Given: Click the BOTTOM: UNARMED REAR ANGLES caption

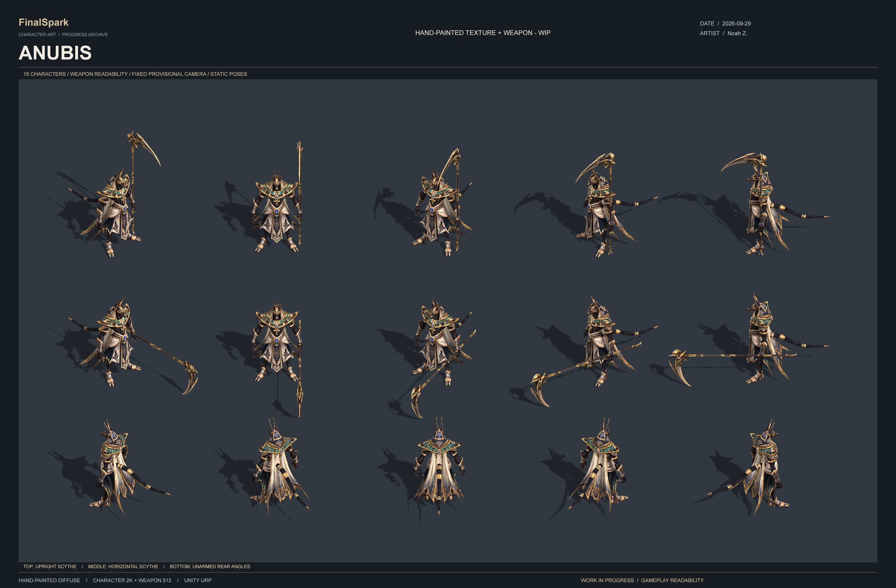Looking at the screenshot, I should [x=210, y=567].
